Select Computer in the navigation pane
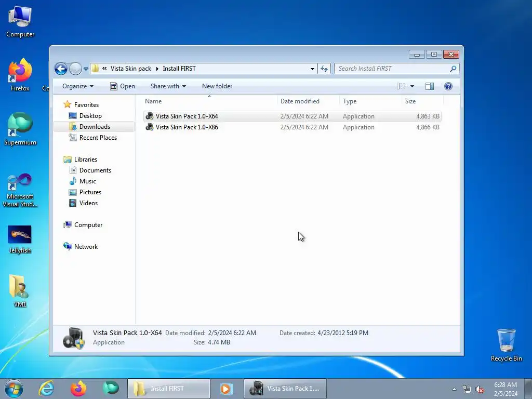The width and height of the screenshot is (532, 399). 88,225
